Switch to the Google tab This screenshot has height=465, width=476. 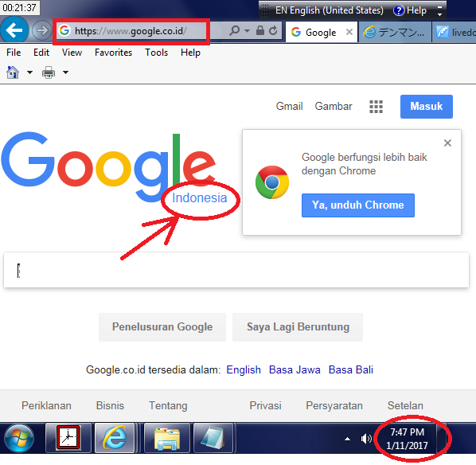pyautogui.click(x=321, y=32)
